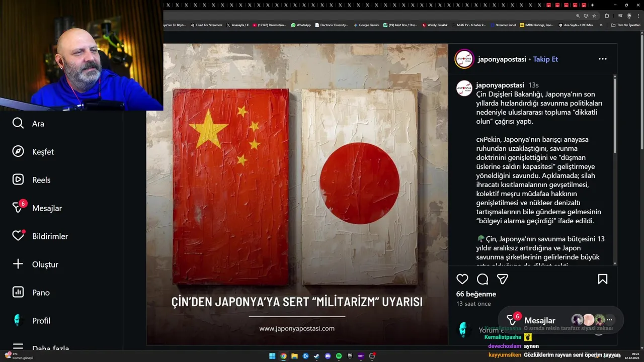644x362 pixels.
Task: Open Bildirimler notifications
Action: pyautogui.click(x=40, y=236)
